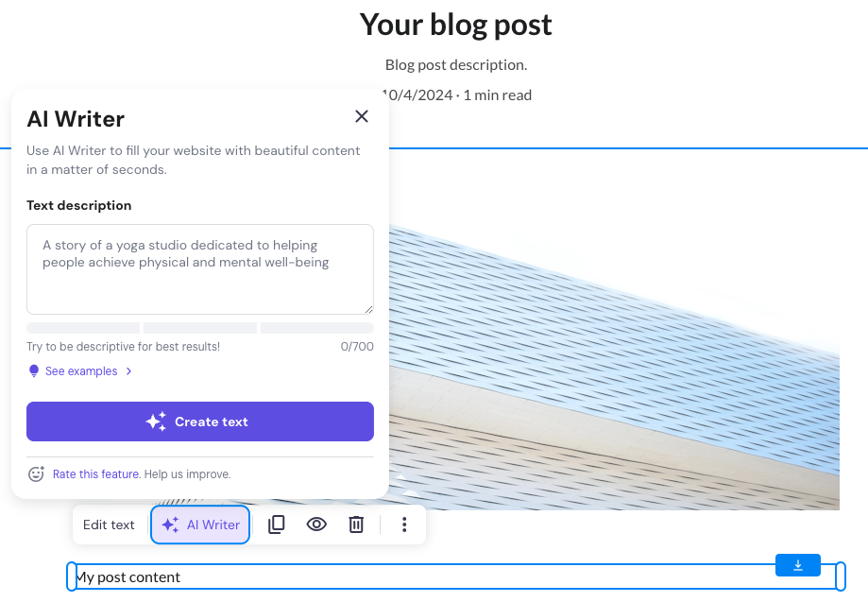Open AI Writer from the text toolbar
868x602 pixels.
point(200,525)
